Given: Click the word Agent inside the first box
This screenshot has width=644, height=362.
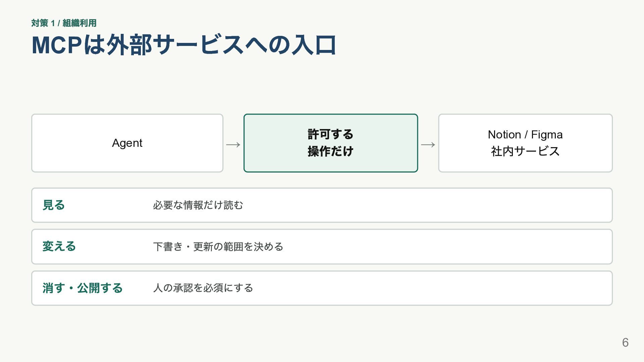Looking at the screenshot, I should tap(127, 143).
